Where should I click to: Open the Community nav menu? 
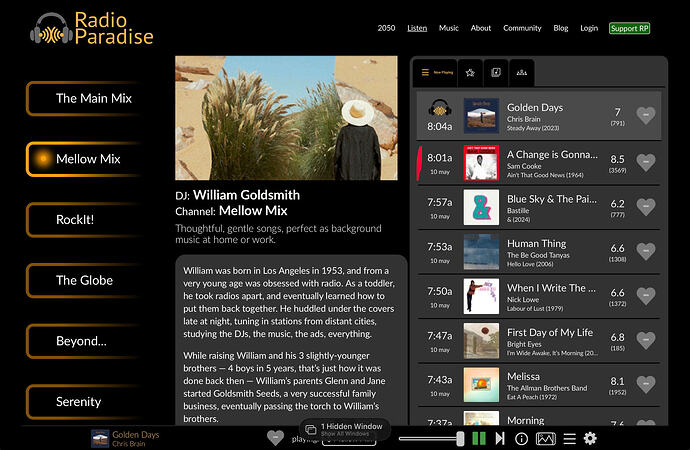(x=522, y=28)
